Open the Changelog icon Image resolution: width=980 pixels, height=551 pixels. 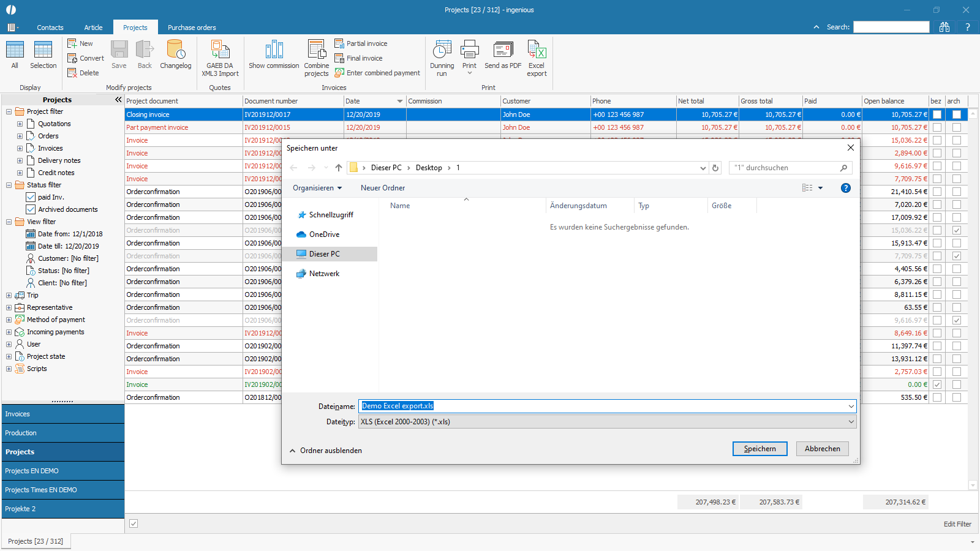point(176,50)
